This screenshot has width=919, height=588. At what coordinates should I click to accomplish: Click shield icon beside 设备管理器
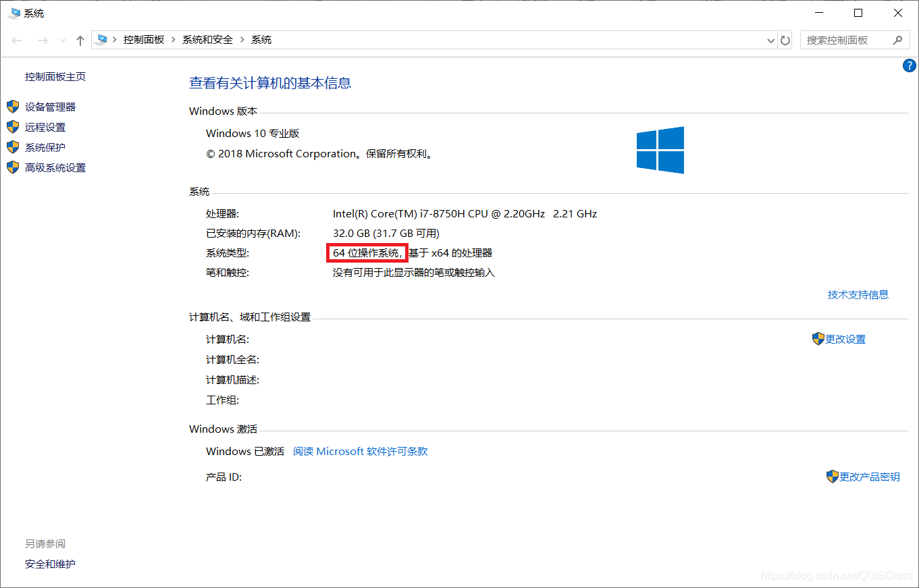pyautogui.click(x=13, y=107)
